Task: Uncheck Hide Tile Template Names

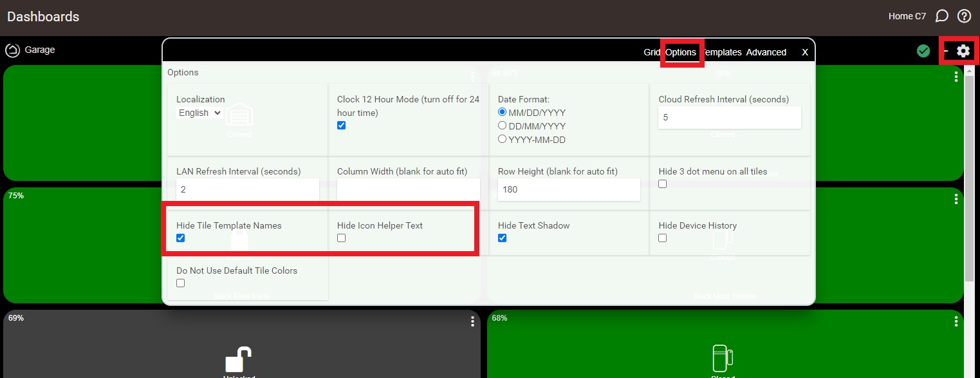Action: (181, 238)
